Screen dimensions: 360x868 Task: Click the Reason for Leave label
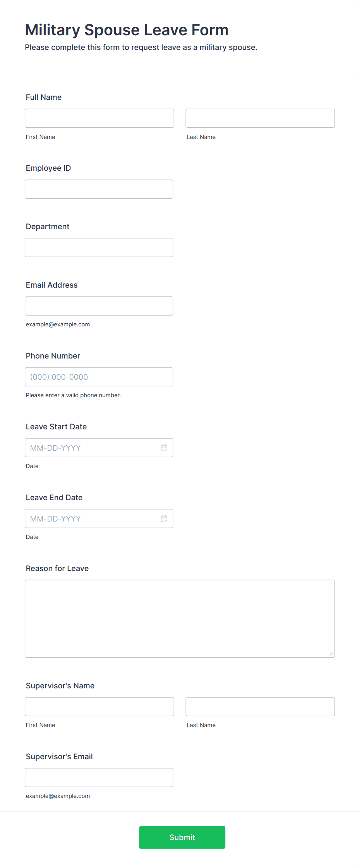[x=57, y=568]
